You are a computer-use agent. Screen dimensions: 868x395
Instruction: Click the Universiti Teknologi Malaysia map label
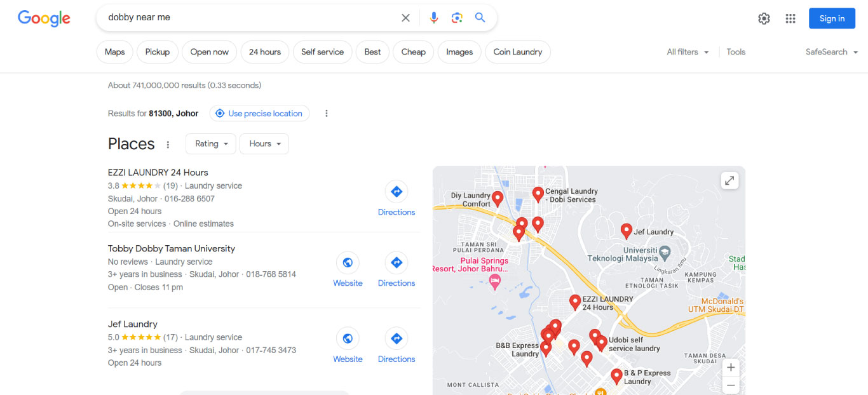coord(624,255)
